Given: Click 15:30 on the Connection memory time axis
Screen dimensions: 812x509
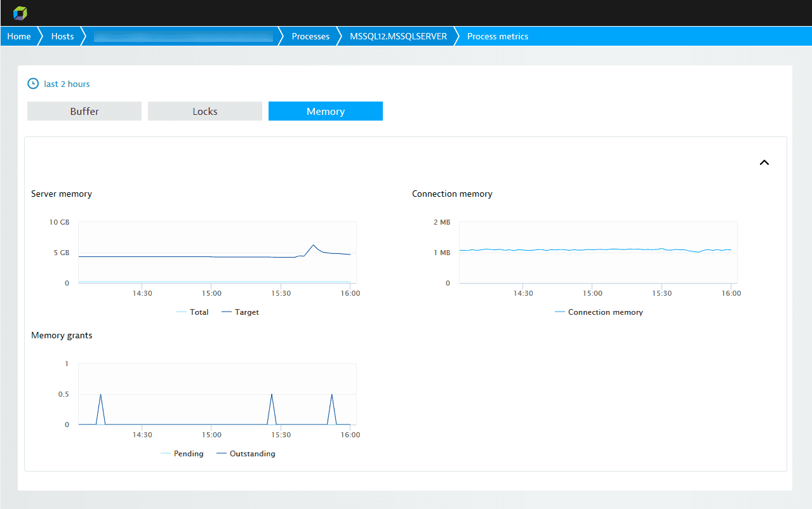Looking at the screenshot, I should point(662,293).
